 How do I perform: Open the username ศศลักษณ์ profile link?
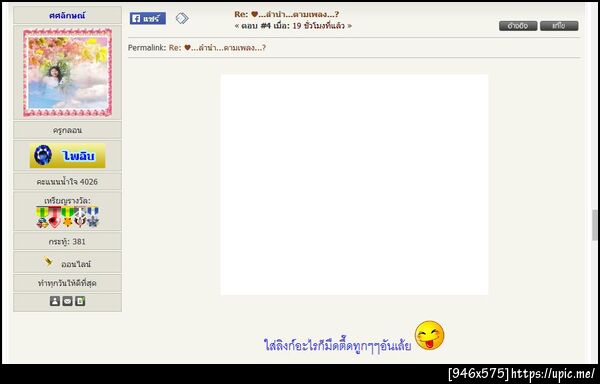(67, 16)
